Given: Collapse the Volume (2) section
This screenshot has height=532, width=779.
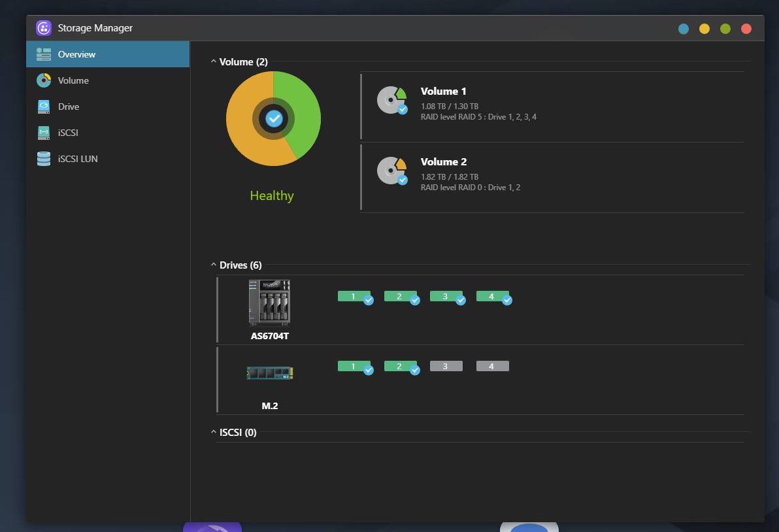Looking at the screenshot, I should (x=214, y=62).
